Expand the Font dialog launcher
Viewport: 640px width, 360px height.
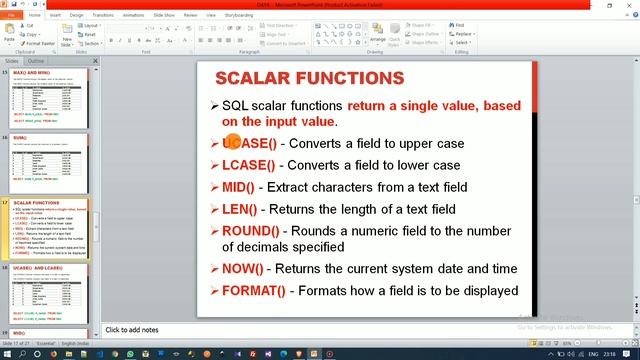click(x=191, y=52)
